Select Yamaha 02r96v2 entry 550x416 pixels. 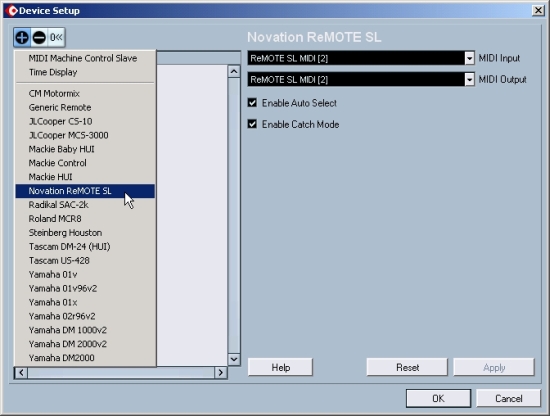(85, 316)
